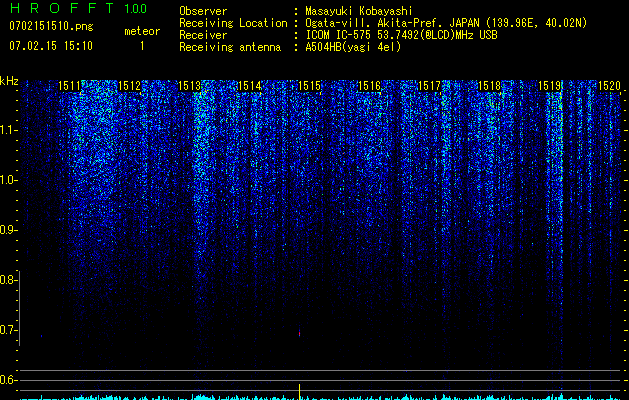This screenshot has height=400, width=629.
Task: Click the kHz axis unit label
Action: 9,81
